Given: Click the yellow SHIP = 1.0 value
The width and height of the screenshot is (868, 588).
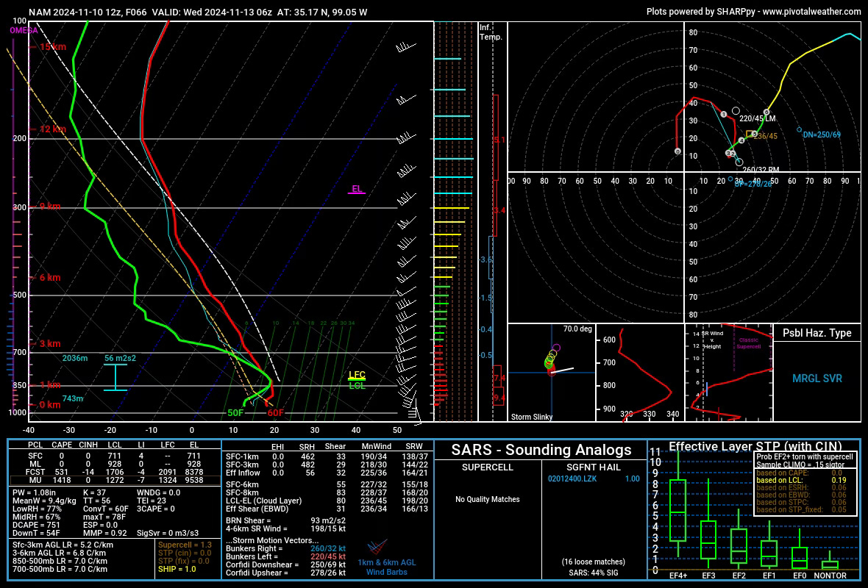Looking at the screenshot, I should coord(177,569).
